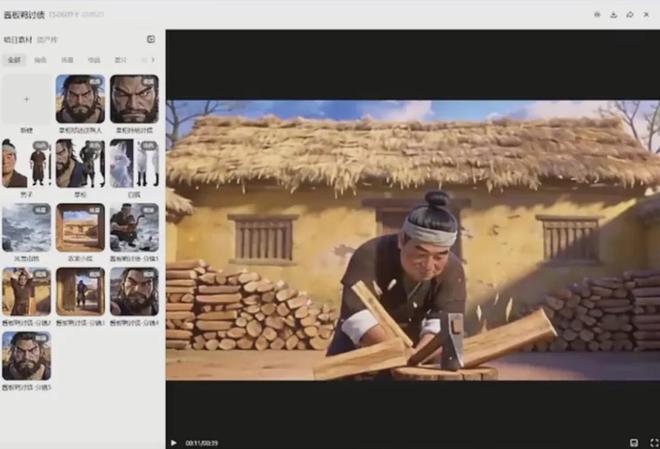Select the snowy mountain scene thumbnail
The height and width of the screenshot is (449, 660).
point(26,227)
